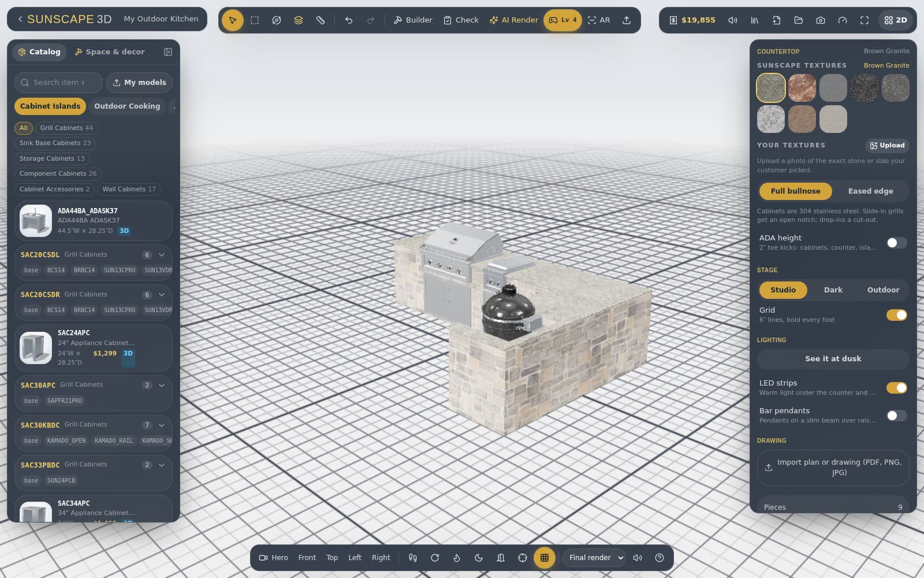This screenshot has width=924, height=578.
Task: Click the See it at dusk button
Action: pos(833,359)
